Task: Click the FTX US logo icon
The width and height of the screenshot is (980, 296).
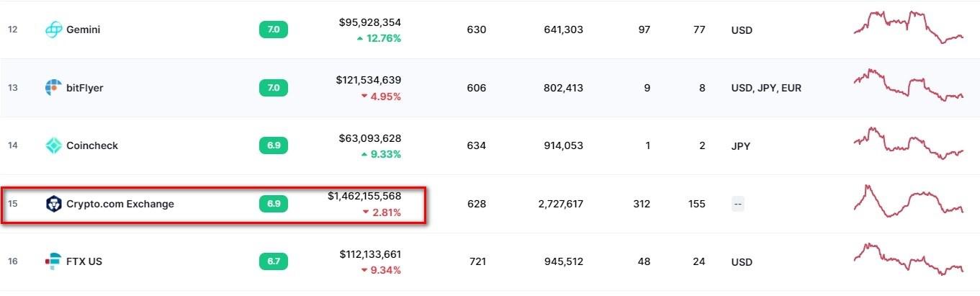Action: tap(54, 261)
